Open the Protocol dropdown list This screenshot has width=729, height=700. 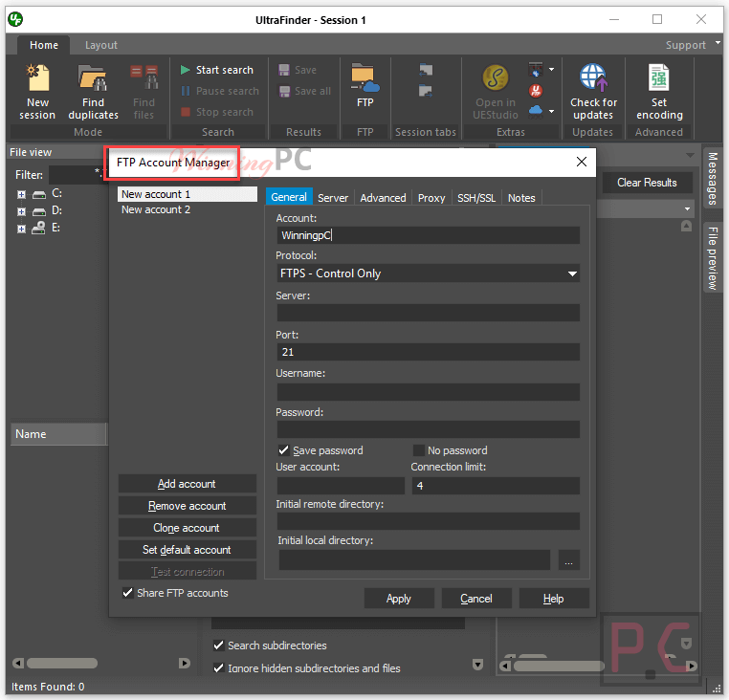point(572,273)
